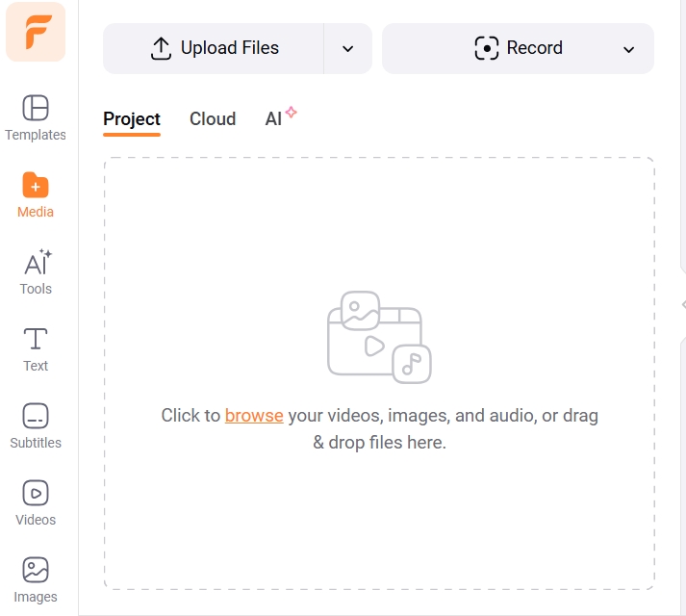Screen dimensions: 686x616
Task: Click the orange Filmora logo icon
Action: tap(36, 32)
